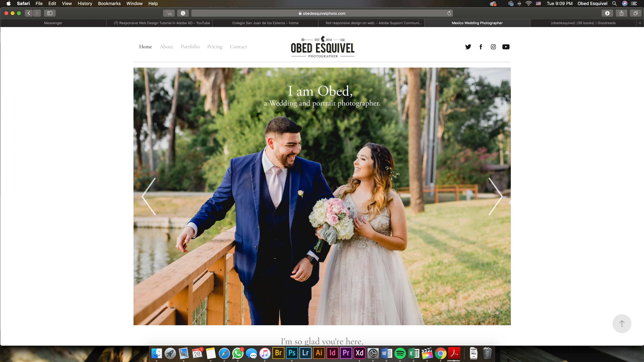
Task: Open the Facebook social icon
Action: point(480,47)
